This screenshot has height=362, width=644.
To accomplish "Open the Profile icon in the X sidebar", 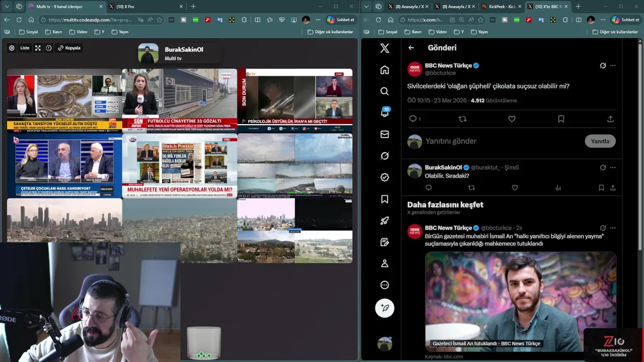I will (x=384, y=263).
